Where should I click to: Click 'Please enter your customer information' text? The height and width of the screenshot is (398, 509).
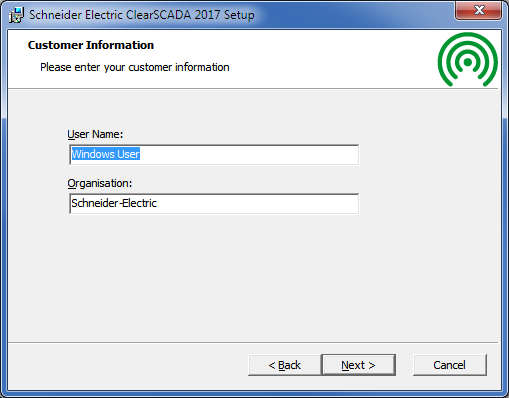[135, 67]
